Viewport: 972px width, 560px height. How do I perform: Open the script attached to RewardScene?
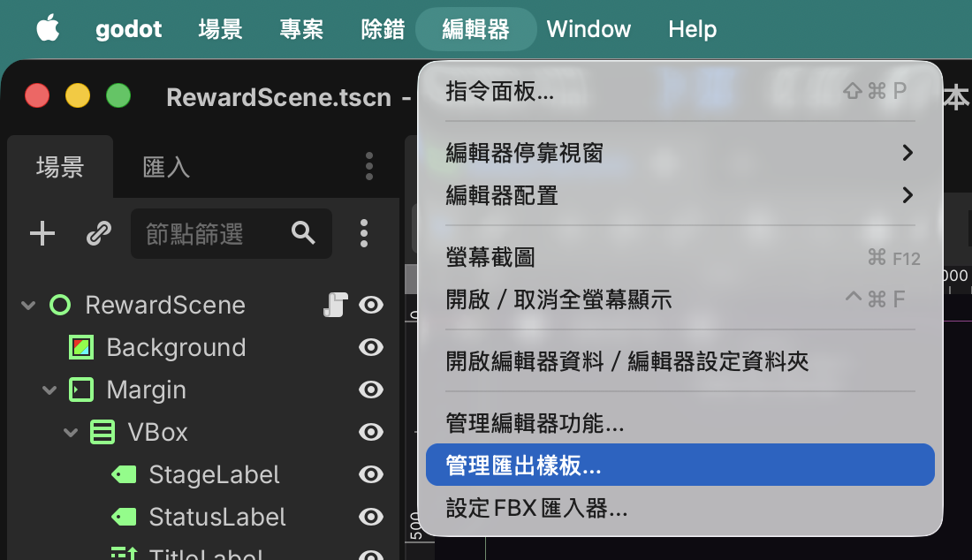tap(336, 305)
